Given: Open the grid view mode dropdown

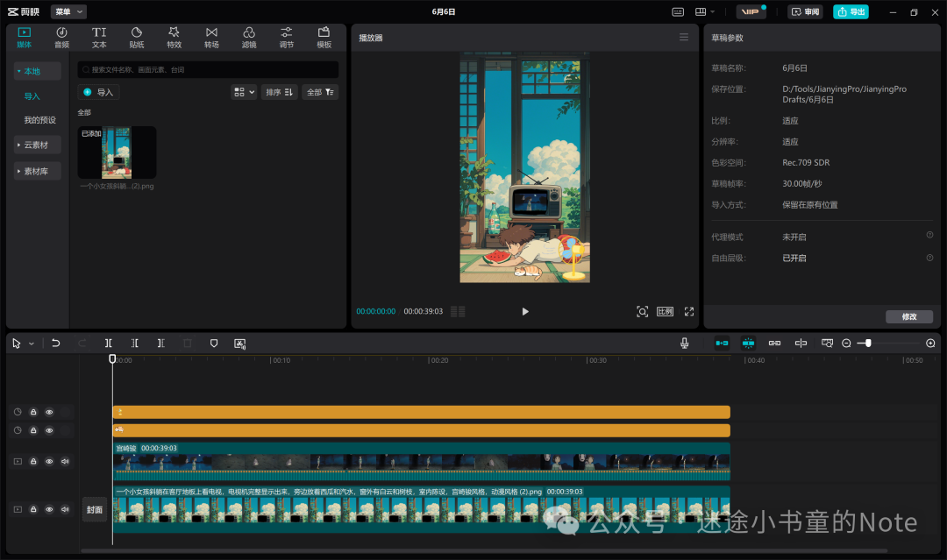Looking at the screenshot, I should pos(244,92).
